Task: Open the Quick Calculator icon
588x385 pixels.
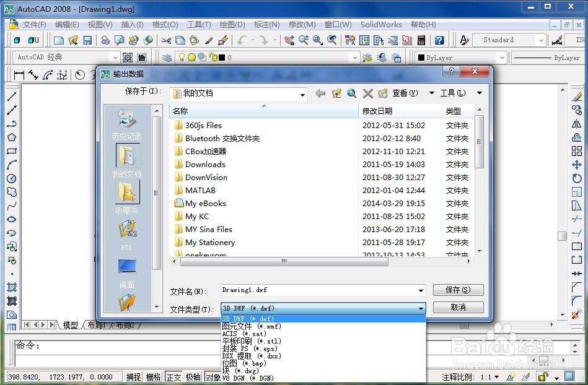Action: [421, 40]
